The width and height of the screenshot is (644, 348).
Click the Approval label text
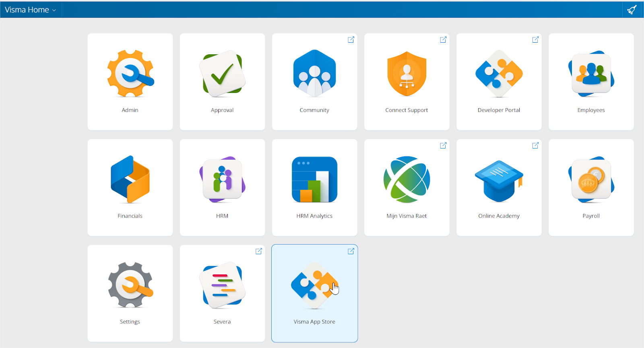tap(222, 110)
